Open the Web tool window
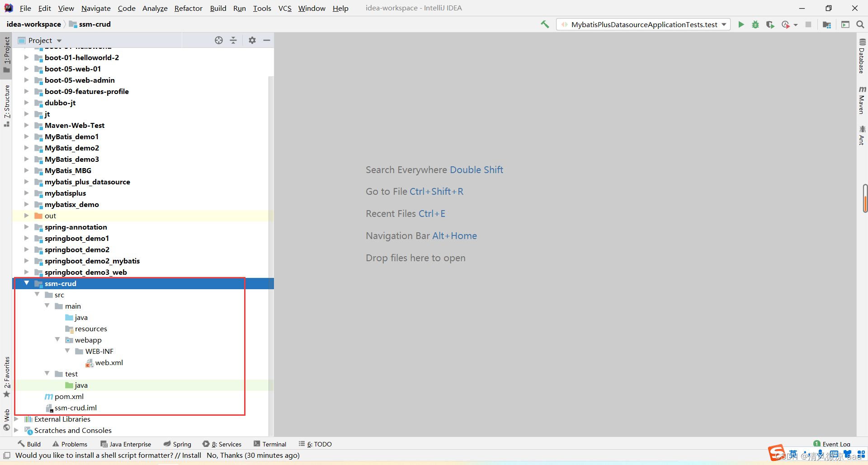This screenshot has width=868, height=465. pyautogui.click(x=6, y=420)
